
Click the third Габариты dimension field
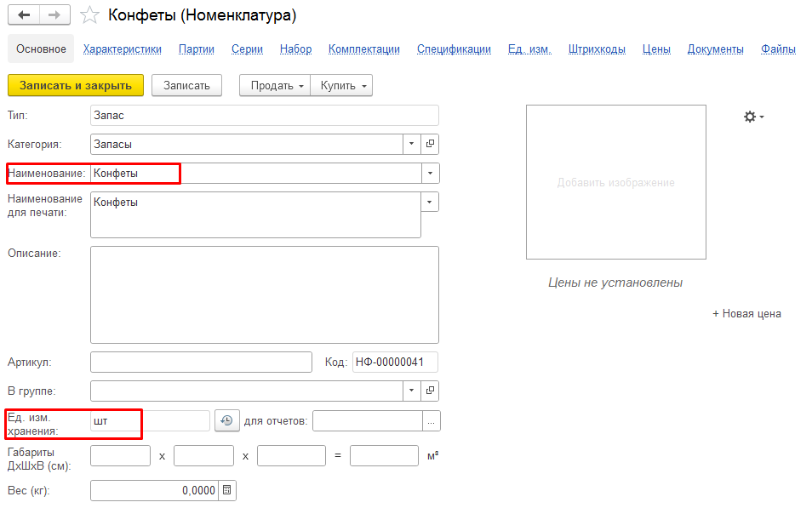click(291, 455)
